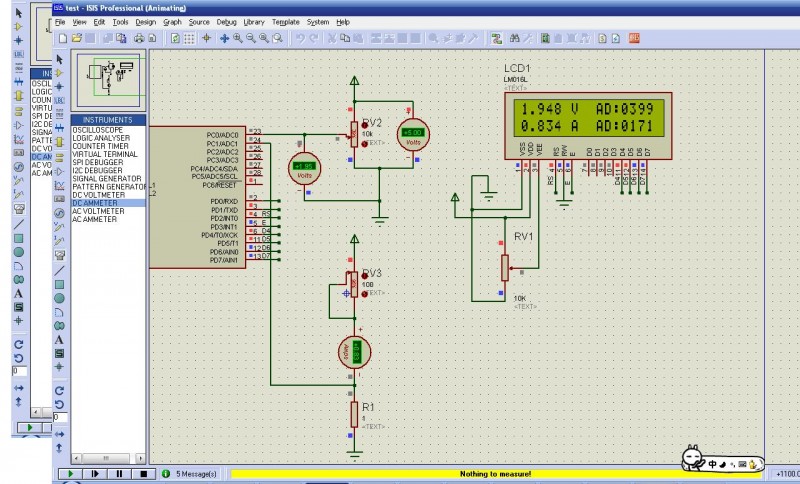
Task: Select the Virtual Instruments Mode icon
Action: pos(60,254)
